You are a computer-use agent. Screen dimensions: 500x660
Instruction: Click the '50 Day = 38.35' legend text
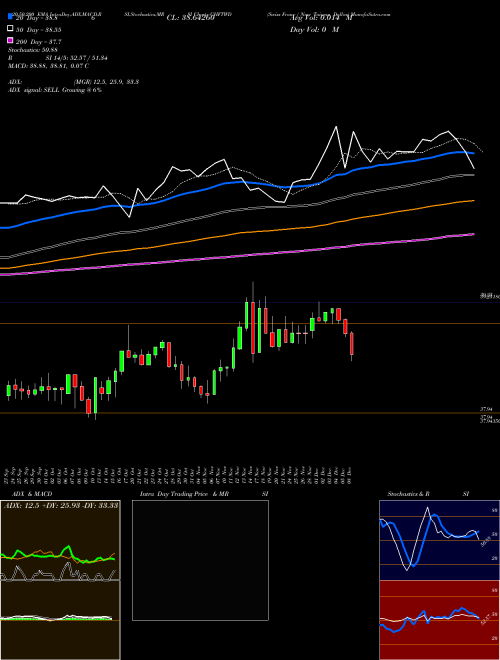pos(39,30)
